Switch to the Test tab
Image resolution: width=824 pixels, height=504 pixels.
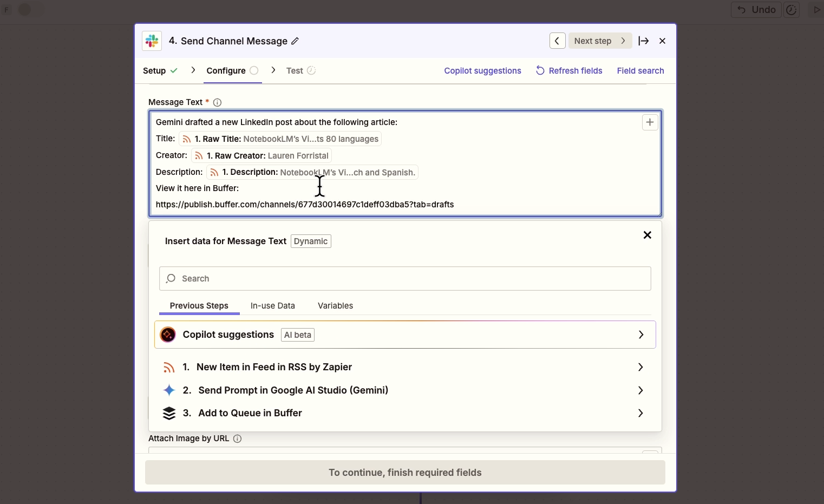click(296, 70)
